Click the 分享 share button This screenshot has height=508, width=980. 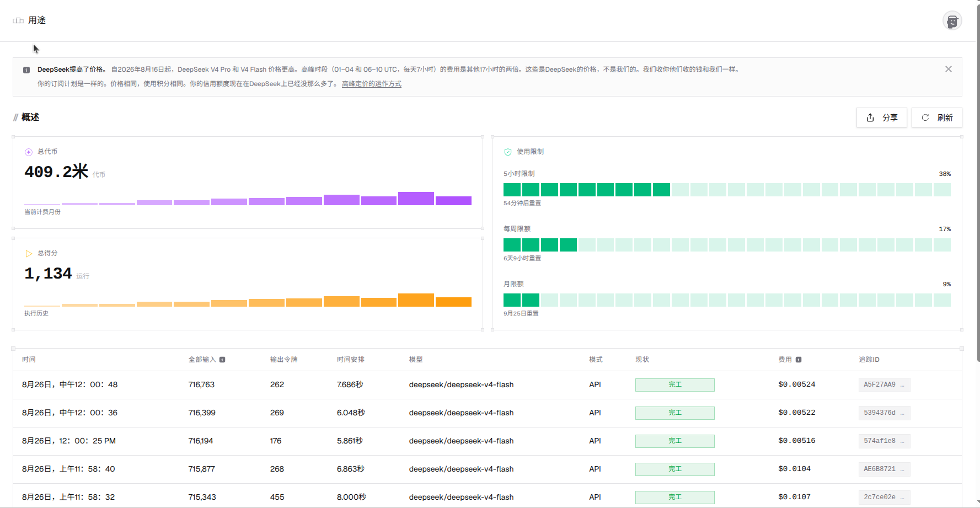[x=881, y=117]
